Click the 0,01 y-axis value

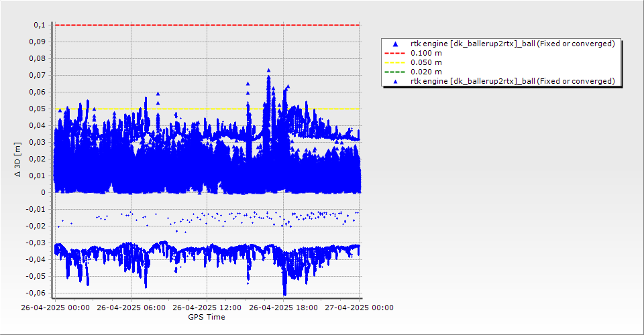click(38, 176)
